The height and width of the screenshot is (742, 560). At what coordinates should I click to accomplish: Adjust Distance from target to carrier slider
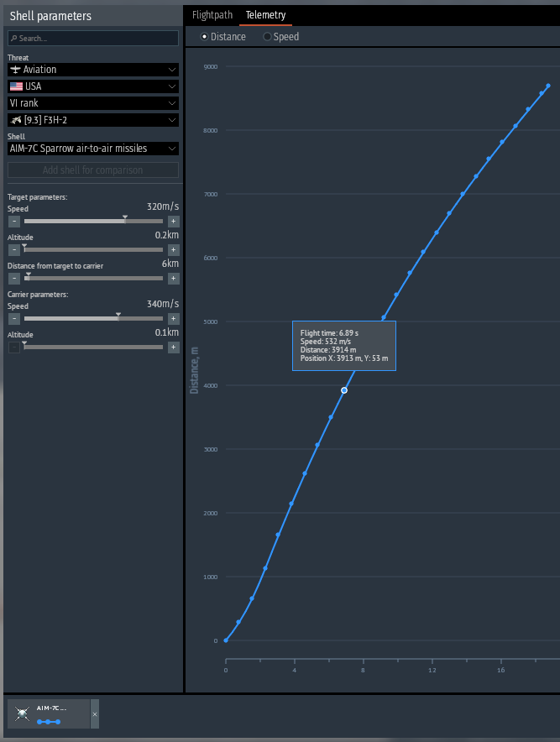[x=93, y=279]
